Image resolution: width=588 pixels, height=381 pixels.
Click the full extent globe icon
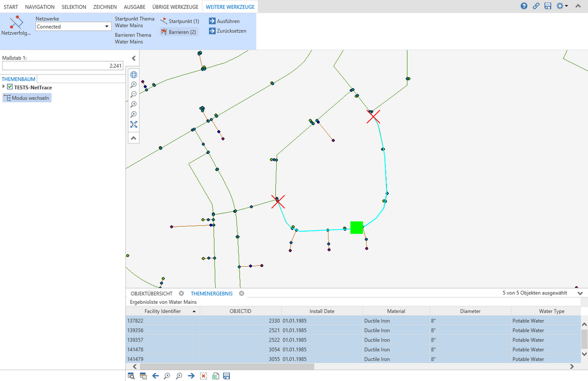pos(134,75)
